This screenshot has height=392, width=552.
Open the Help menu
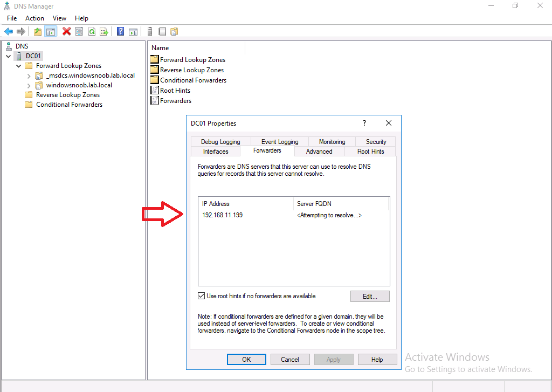click(81, 18)
